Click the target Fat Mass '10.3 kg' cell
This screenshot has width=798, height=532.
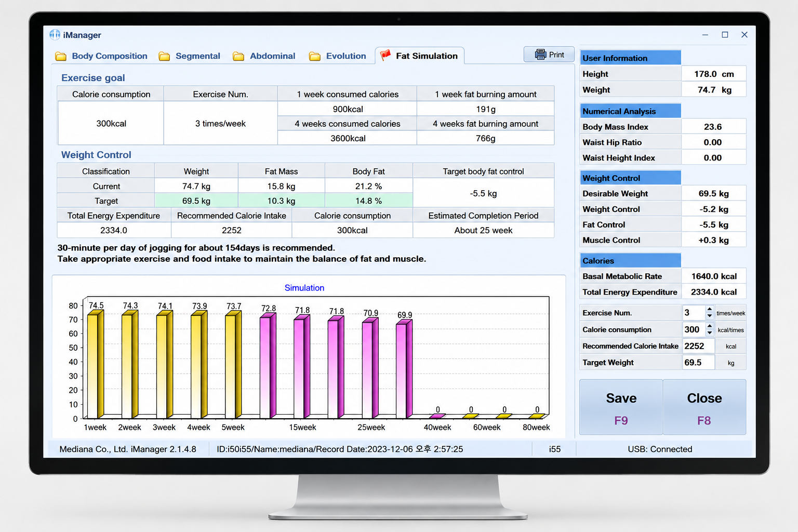pyautogui.click(x=281, y=201)
